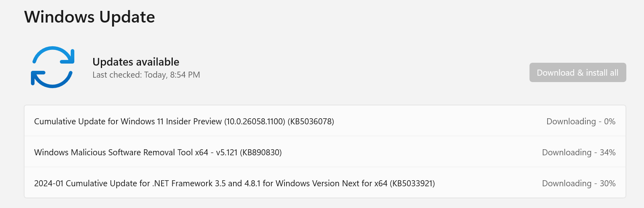Click the build number 10.0.26058.1100

255,122
